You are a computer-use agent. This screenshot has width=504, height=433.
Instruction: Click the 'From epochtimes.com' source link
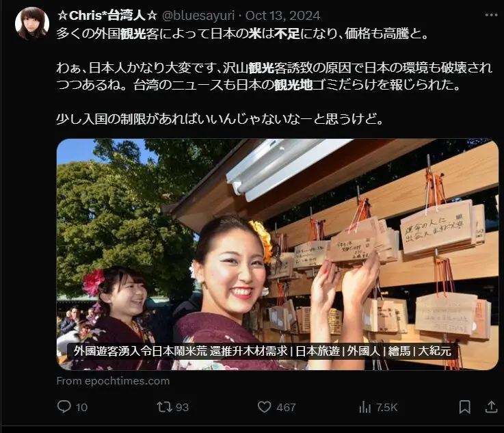point(113,381)
